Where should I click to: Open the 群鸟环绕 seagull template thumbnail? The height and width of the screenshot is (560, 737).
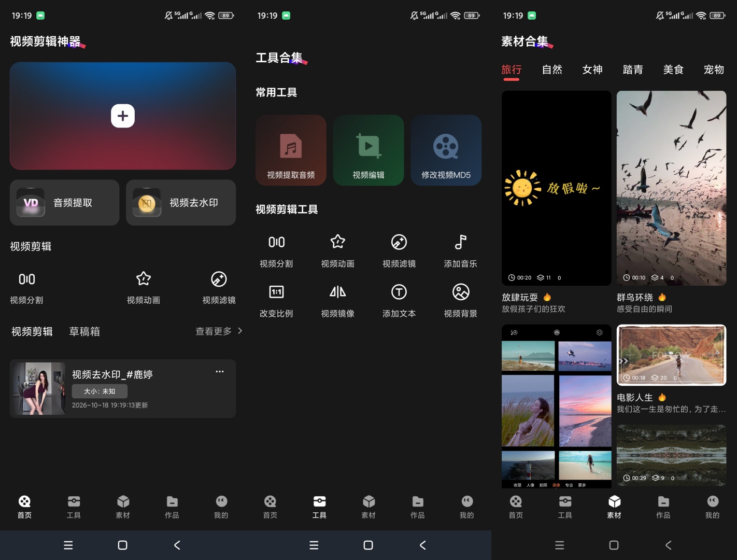672,188
